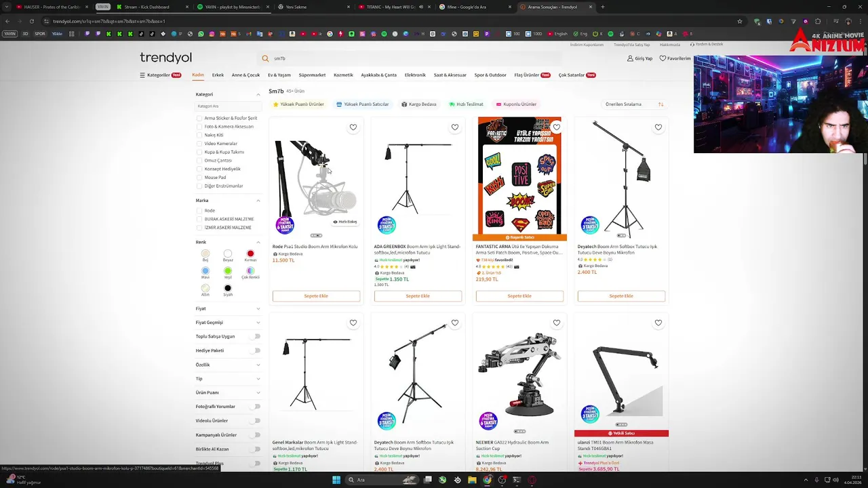Open the Anne & Çocuk menu
Image resolution: width=868 pixels, height=488 pixels.
(x=245, y=75)
